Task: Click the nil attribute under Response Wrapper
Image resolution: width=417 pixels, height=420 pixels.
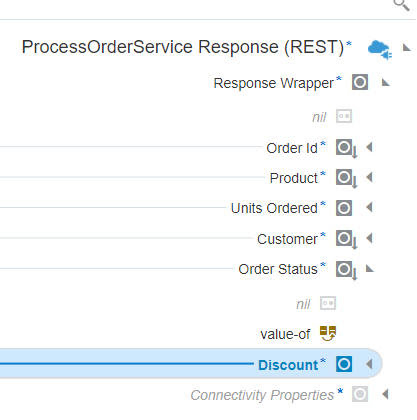Action: pos(319,117)
